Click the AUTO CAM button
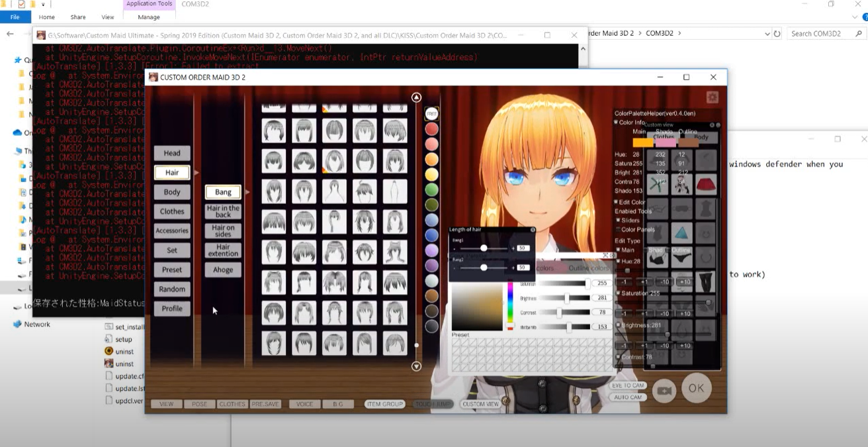Viewport: 868px width, 447px height. tap(628, 397)
